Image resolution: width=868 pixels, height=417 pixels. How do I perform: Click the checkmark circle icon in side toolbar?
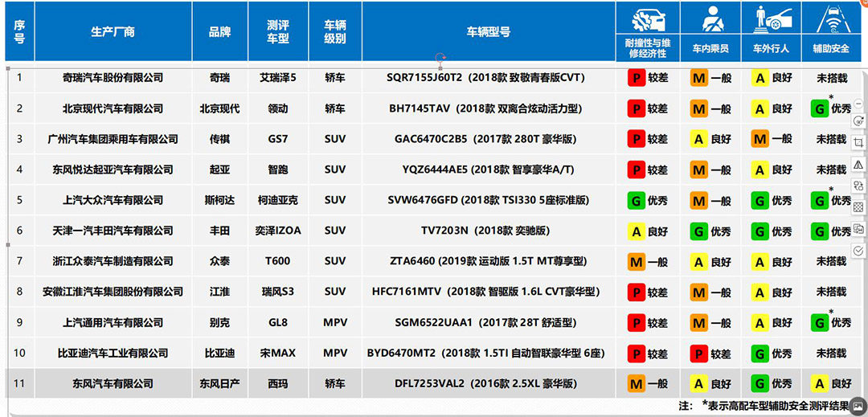858,251
